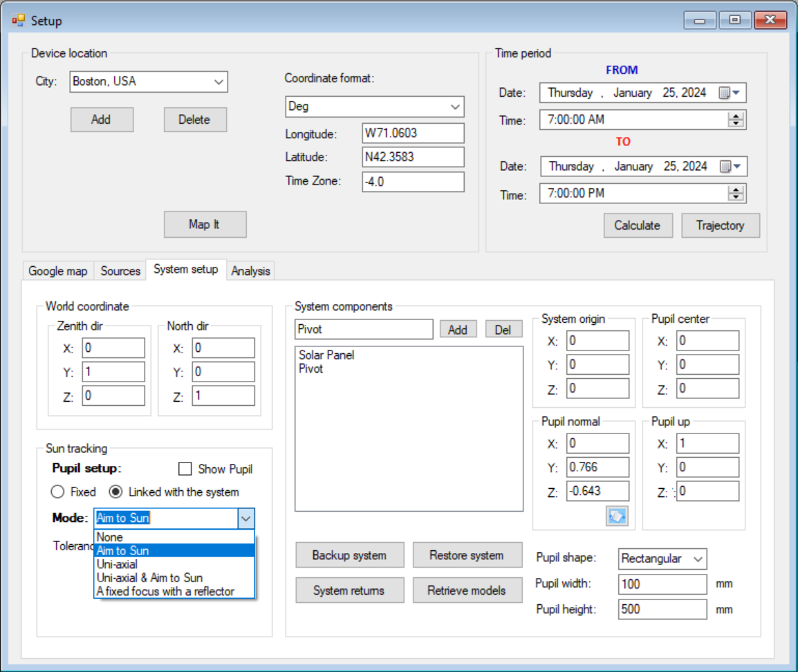Enable the Show Pupil checkbox

[185, 469]
